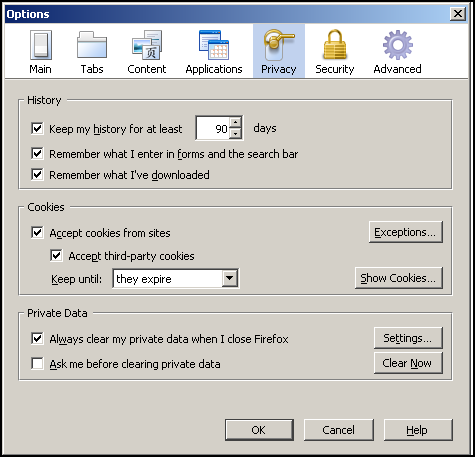Open cookie Exceptions dialog
Screen dimensions: 475x457
(x=406, y=232)
